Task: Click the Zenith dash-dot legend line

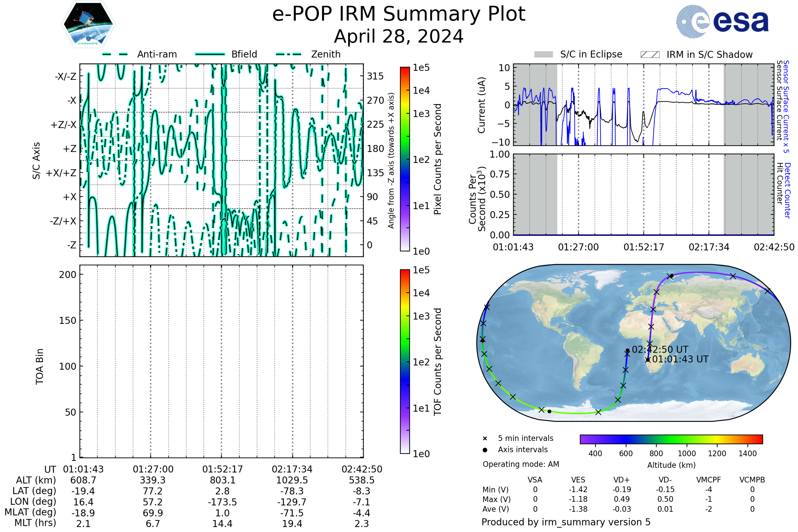Action: 289,54
